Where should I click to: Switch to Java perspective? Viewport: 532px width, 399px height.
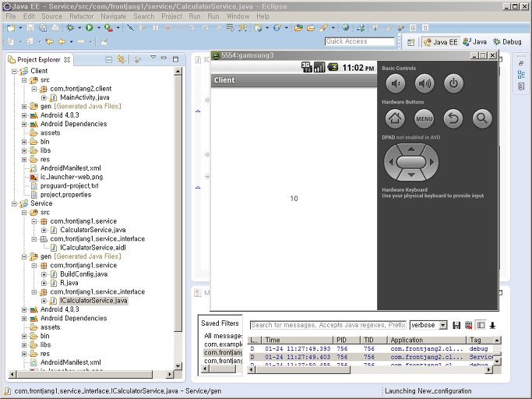pos(475,42)
